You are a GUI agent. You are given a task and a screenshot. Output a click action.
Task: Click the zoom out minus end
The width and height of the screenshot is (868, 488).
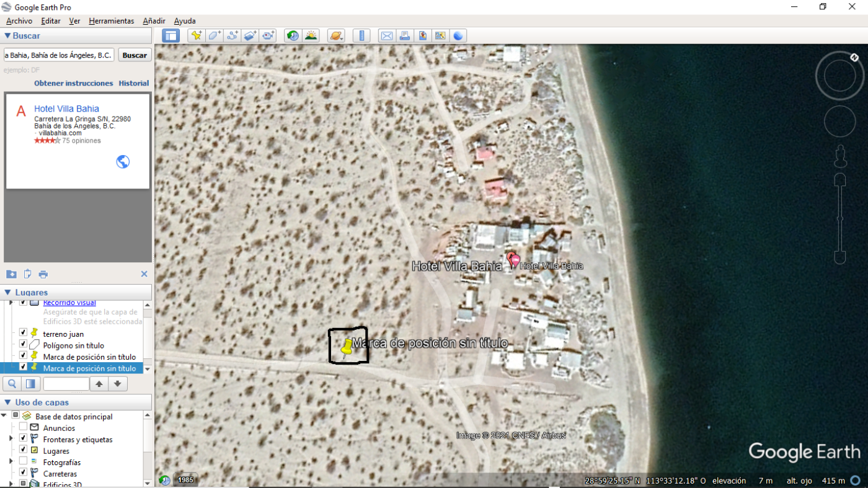[840, 257]
